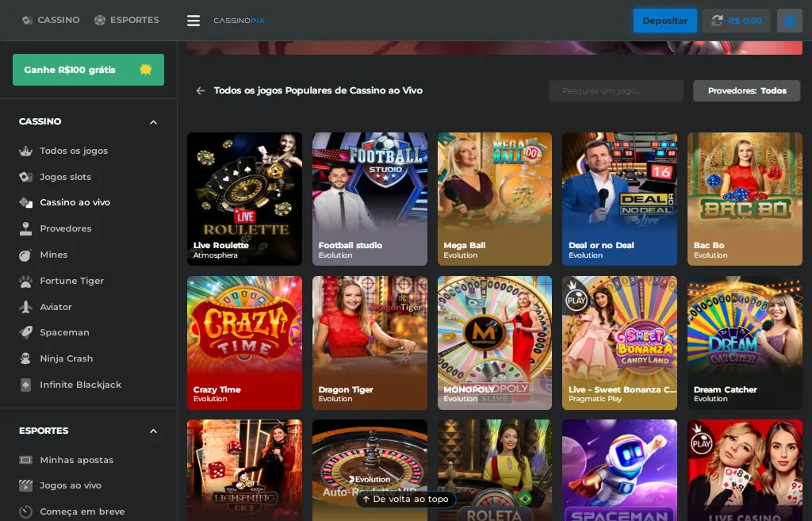This screenshot has width=812, height=521.
Task: Open the Bac Bo game card
Action: pos(745,199)
